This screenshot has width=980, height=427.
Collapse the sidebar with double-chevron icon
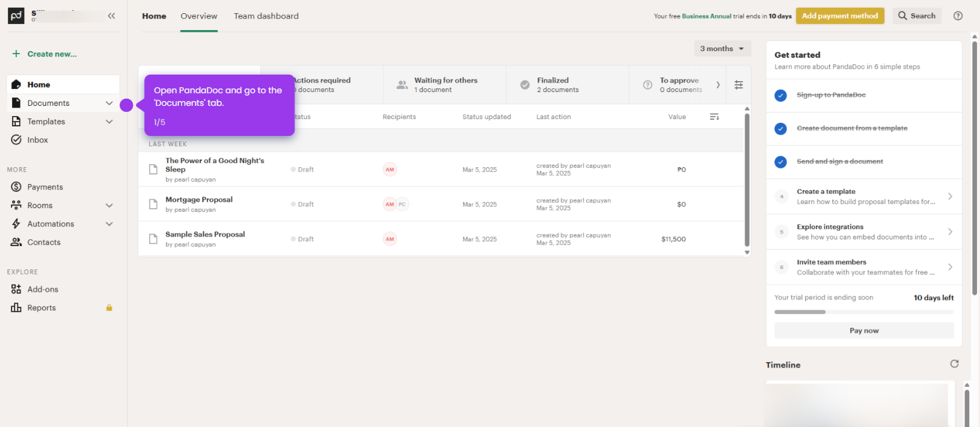[111, 16]
